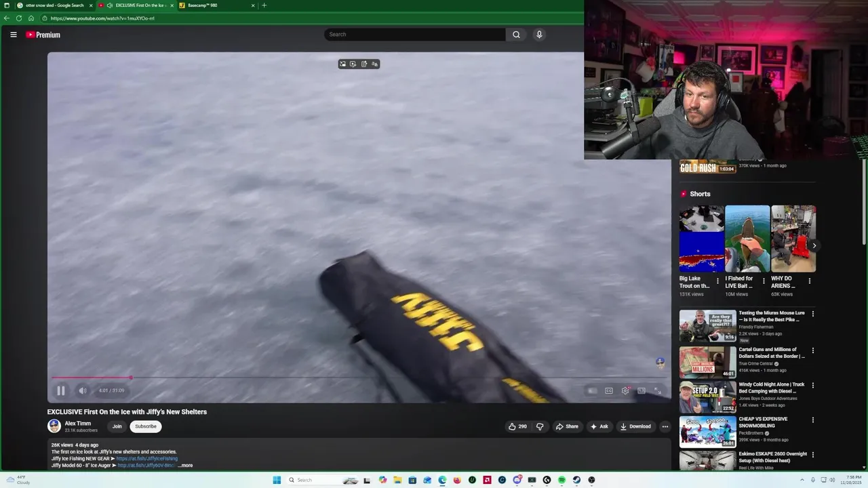Share the video

[567, 426]
